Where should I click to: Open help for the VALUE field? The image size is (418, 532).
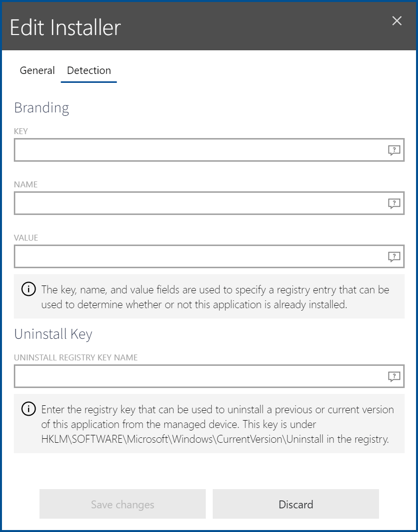394,256
